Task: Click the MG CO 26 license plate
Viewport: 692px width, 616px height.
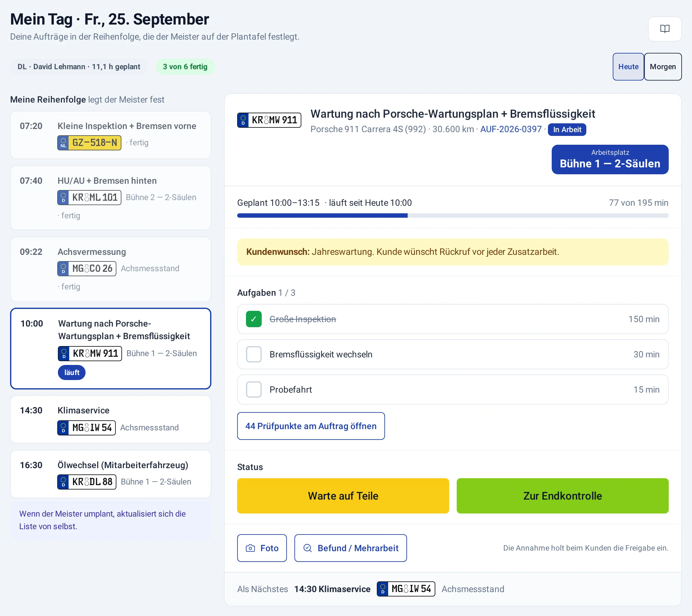Action: coord(87,269)
